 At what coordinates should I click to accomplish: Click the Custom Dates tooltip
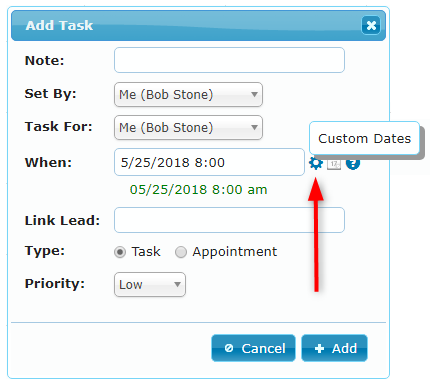pos(364,138)
